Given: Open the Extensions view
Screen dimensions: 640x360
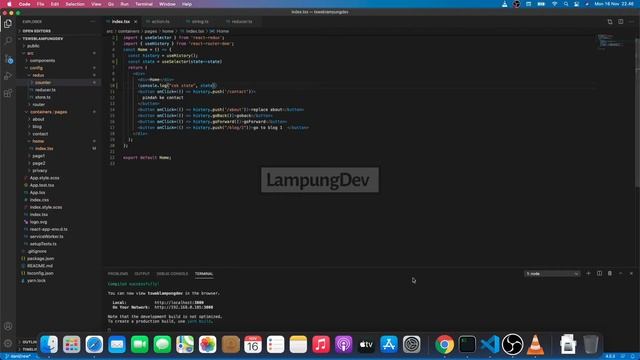Looking at the screenshot, I should 8,93.
